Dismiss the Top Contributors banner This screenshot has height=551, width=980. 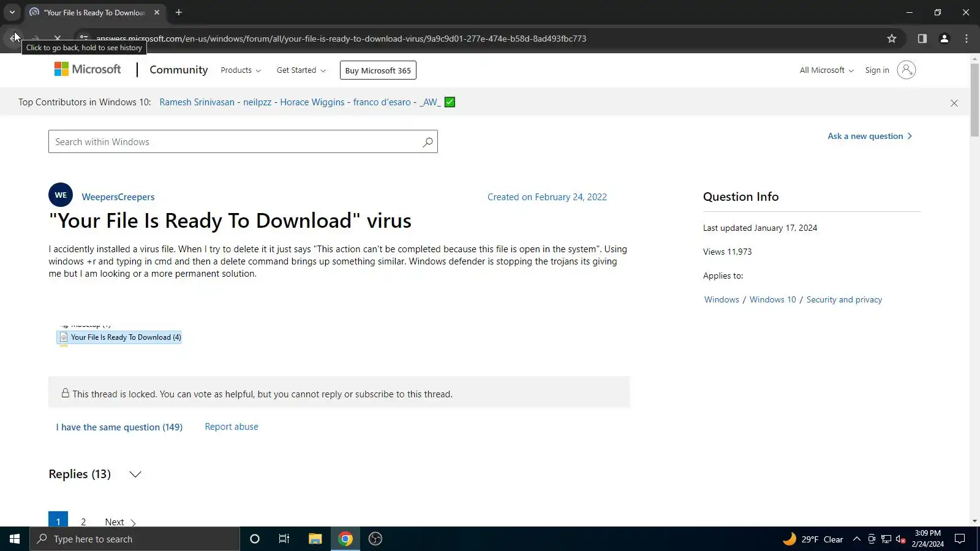[954, 103]
